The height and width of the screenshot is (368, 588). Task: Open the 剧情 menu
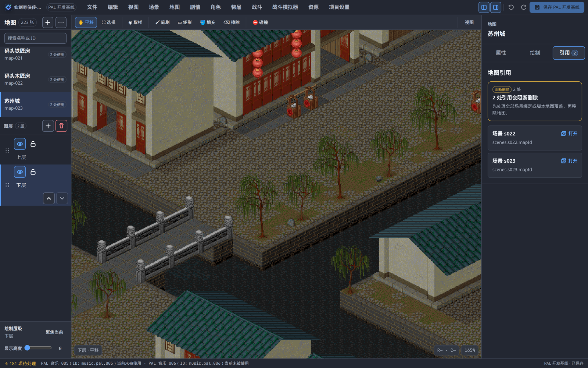click(x=195, y=7)
